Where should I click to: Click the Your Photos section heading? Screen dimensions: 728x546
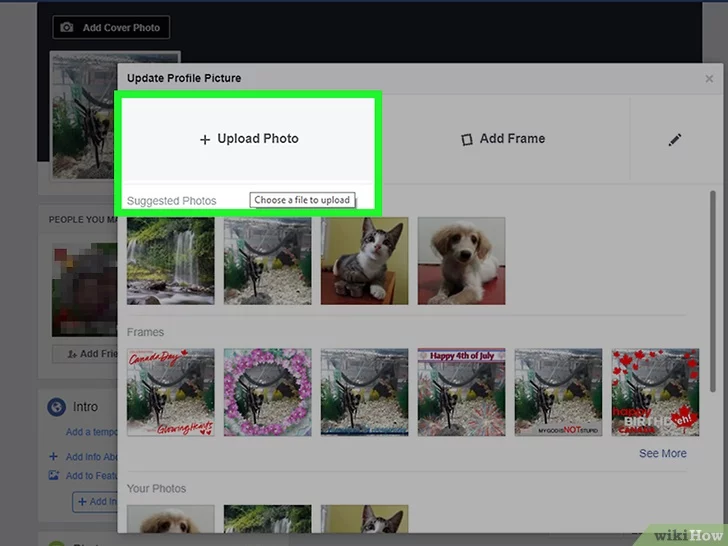pyautogui.click(x=156, y=488)
